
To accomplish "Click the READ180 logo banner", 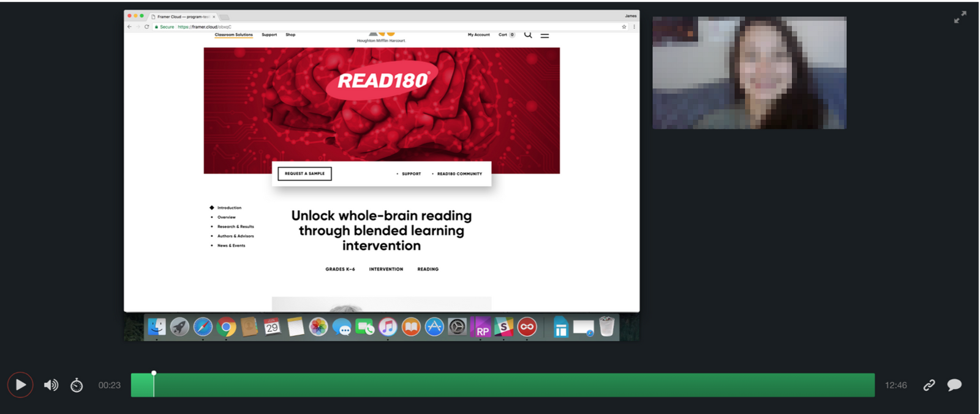I will coord(383,80).
